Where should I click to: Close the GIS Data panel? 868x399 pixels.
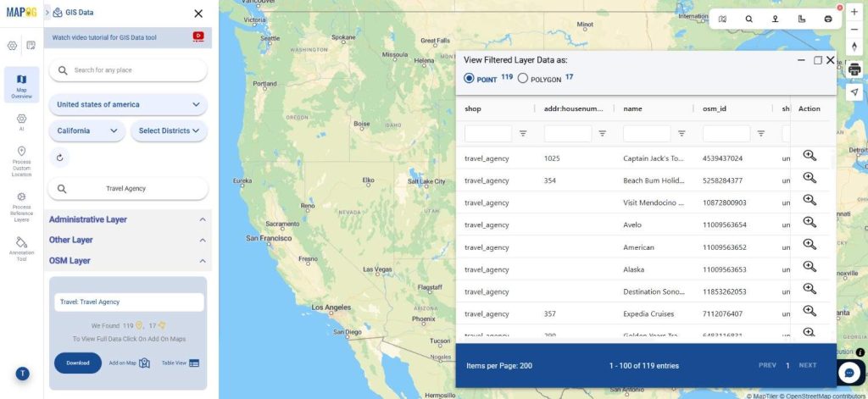pos(198,14)
